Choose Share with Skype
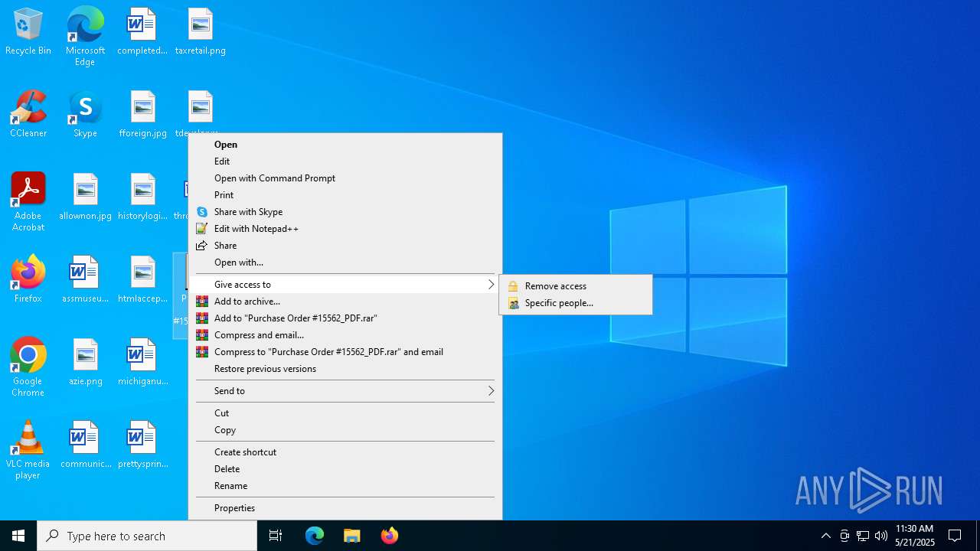 click(345, 212)
